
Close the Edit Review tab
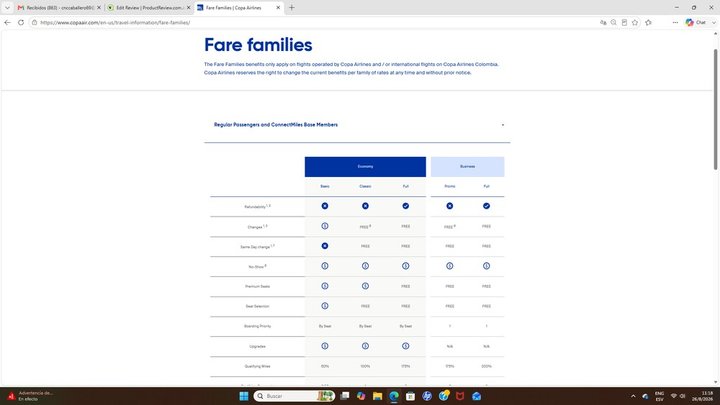[x=188, y=8]
